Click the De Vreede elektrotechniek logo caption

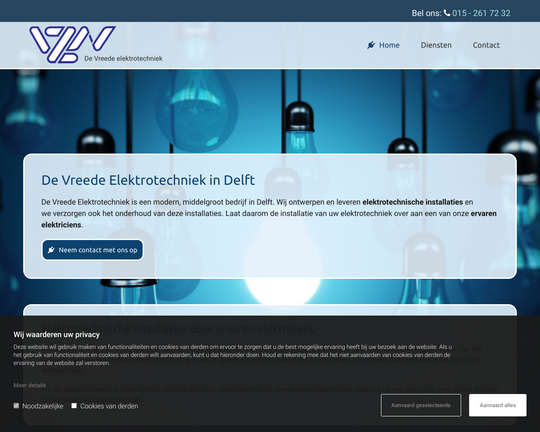123,59
